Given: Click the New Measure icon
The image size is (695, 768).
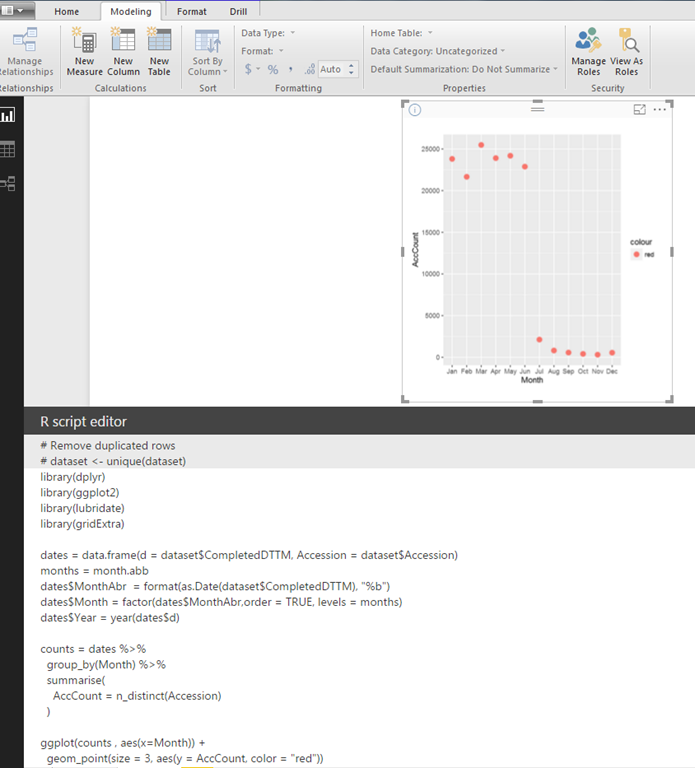Looking at the screenshot, I should tap(84, 41).
